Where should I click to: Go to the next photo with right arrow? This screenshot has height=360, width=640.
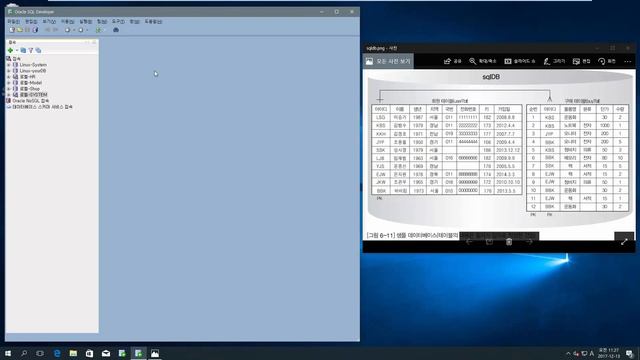point(529,242)
